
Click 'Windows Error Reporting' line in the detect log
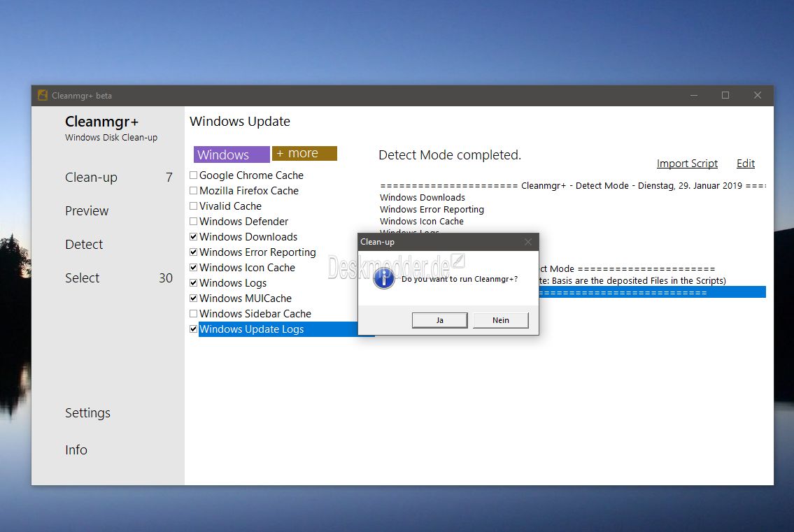click(x=432, y=210)
